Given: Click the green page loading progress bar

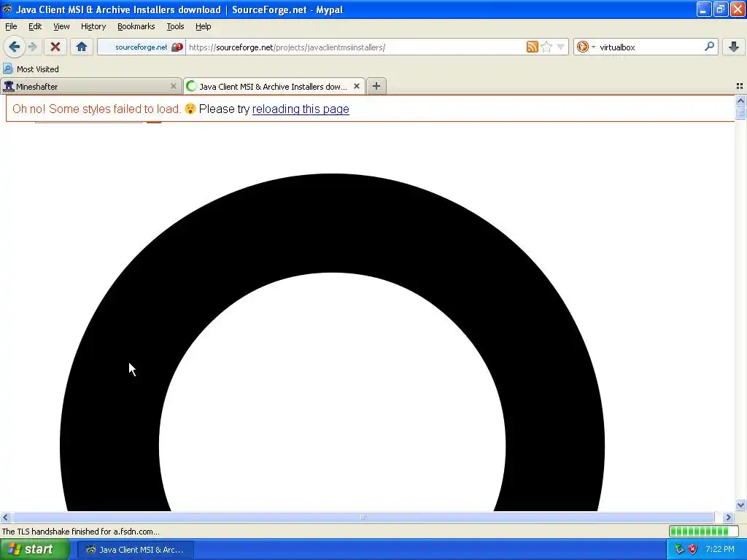Looking at the screenshot, I should click(x=704, y=531).
